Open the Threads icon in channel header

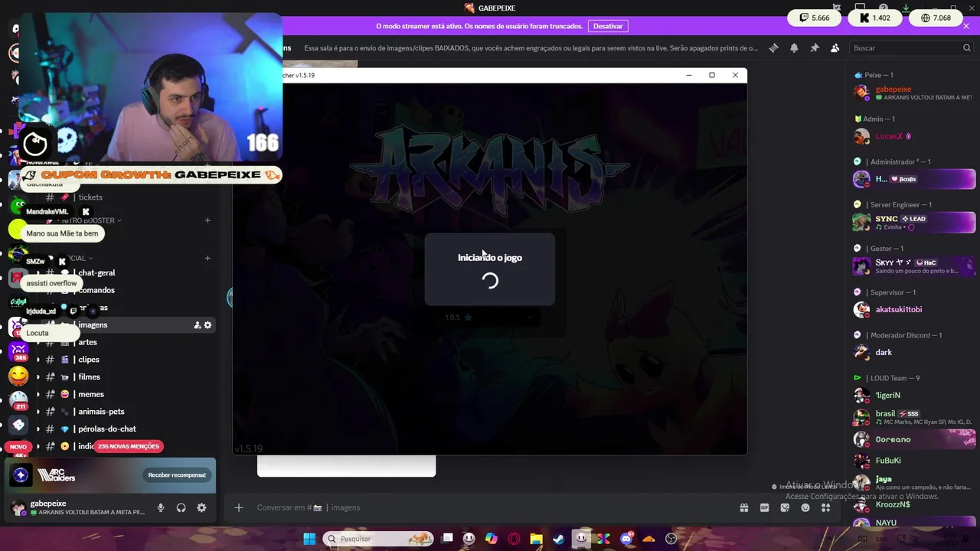click(x=773, y=47)
